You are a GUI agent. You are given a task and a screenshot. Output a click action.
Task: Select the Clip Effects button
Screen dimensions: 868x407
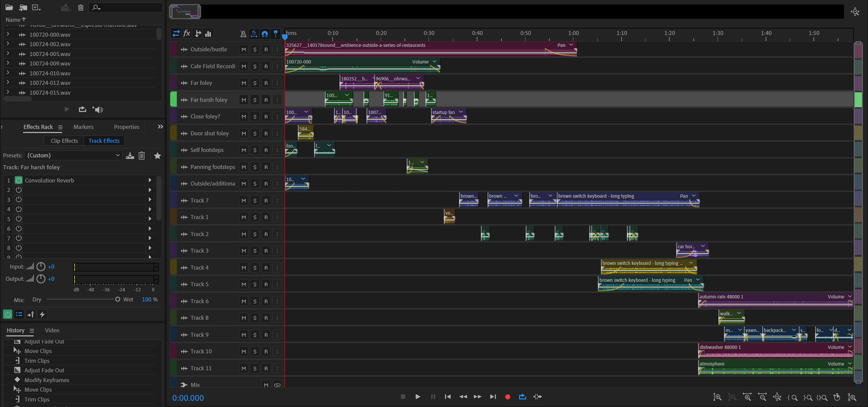coord(64,141)
